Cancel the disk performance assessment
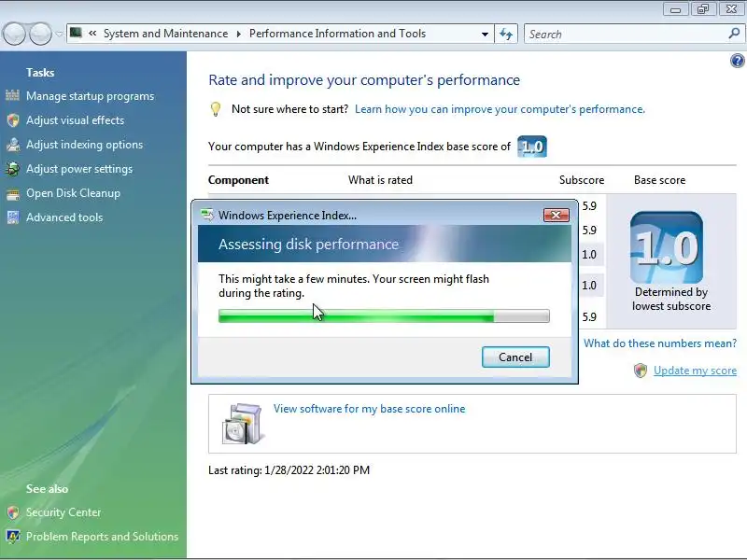The height and width of the screenshot is (560, 747). coord(515,357)
